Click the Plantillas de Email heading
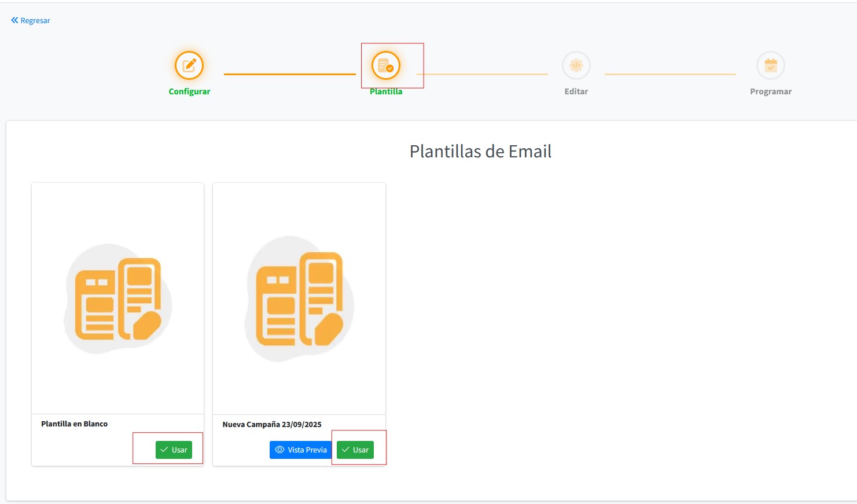Screen dimensions: 857x504 tap(480, 152)
